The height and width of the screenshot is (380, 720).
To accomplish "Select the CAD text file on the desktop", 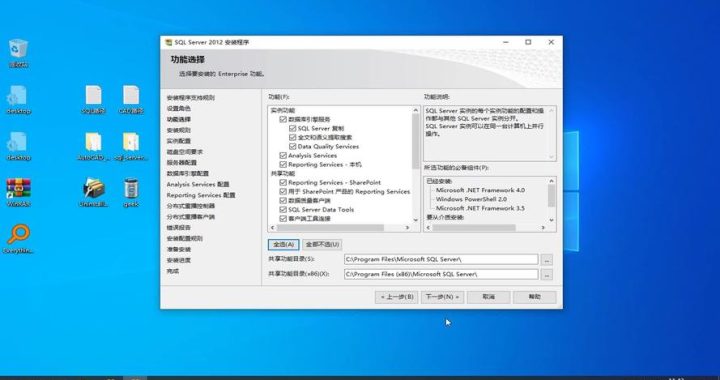I will coord(131,99).
